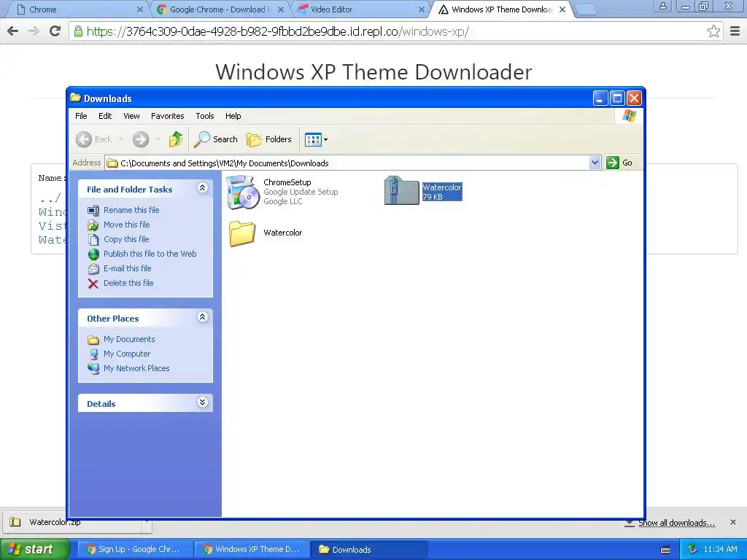Open the Views toolbar button

313,139
